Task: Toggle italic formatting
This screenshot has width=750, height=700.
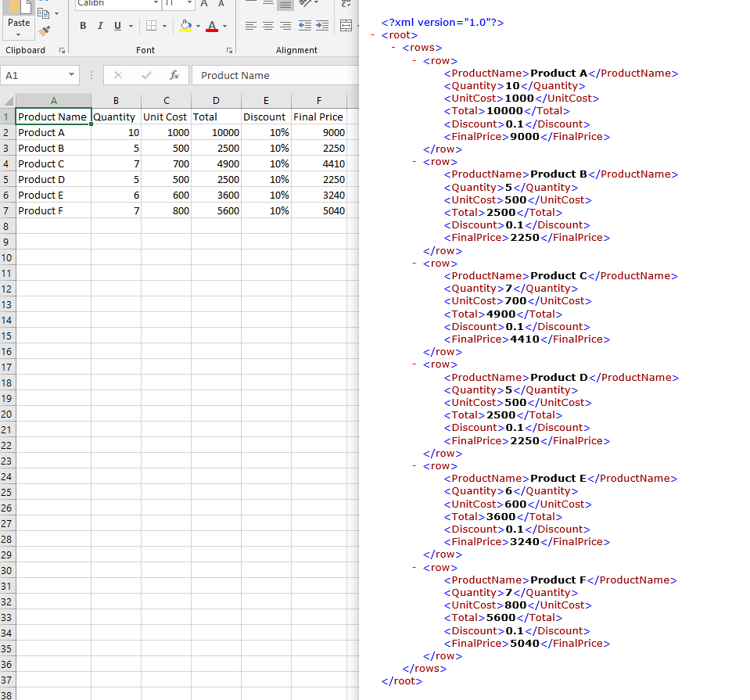Action: pyautogui.click(x=100, y=26)
